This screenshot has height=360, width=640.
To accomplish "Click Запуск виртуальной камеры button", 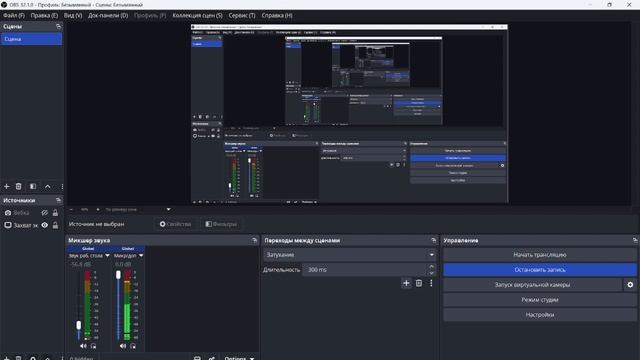I will coord(532,285).
